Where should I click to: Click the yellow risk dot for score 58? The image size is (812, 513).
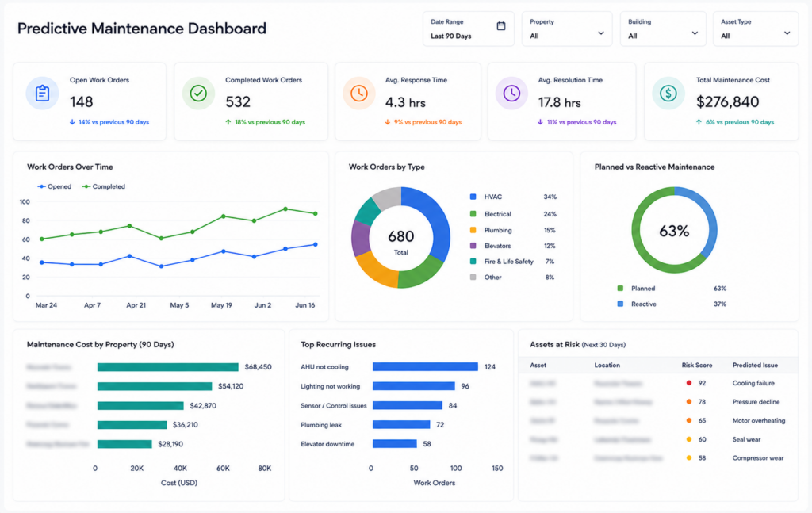[x=689, y=457]
